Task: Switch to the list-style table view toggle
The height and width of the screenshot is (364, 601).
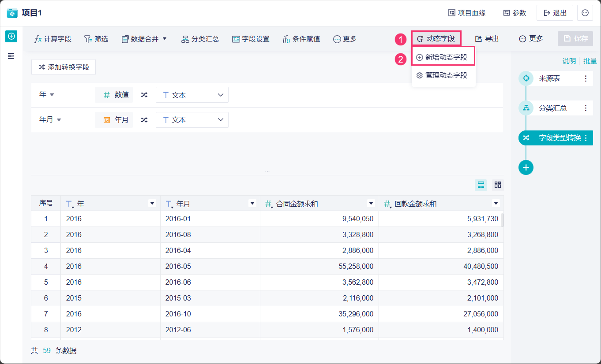Action: tap(481, 185)
